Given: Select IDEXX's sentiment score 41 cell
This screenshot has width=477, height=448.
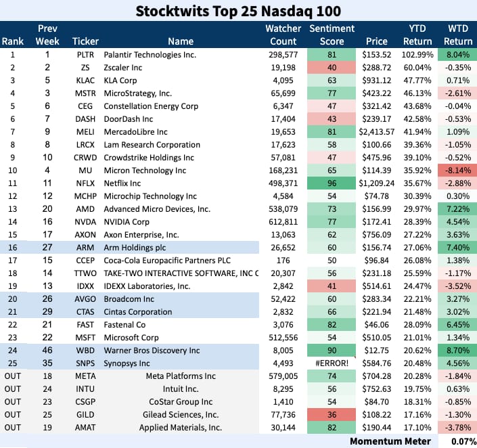Looking at the screenshot, I should click(332, 286).
